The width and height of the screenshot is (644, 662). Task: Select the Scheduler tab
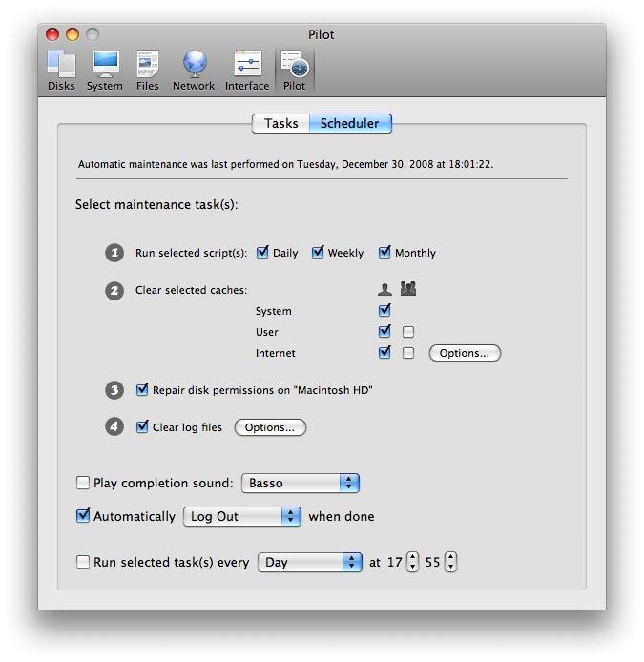click(x=349, y=124)
